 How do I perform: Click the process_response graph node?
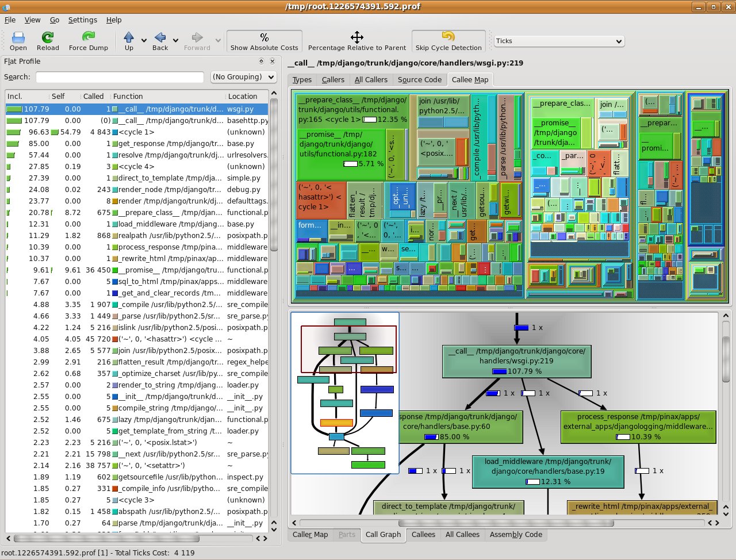coord(638,427)
